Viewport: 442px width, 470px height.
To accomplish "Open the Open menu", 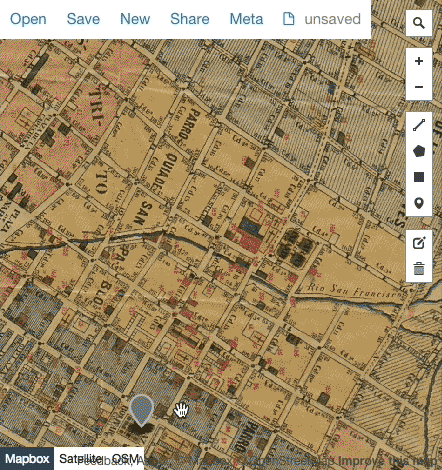I will pos(28,19).
